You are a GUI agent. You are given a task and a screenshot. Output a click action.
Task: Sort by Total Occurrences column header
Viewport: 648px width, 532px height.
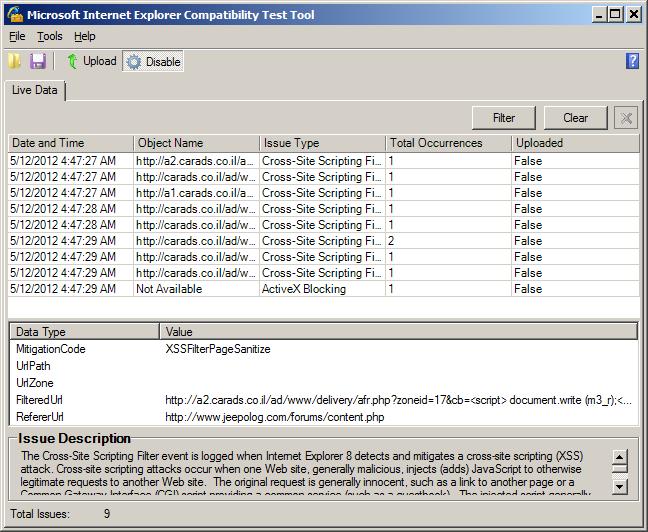click(x=447, y=143)
